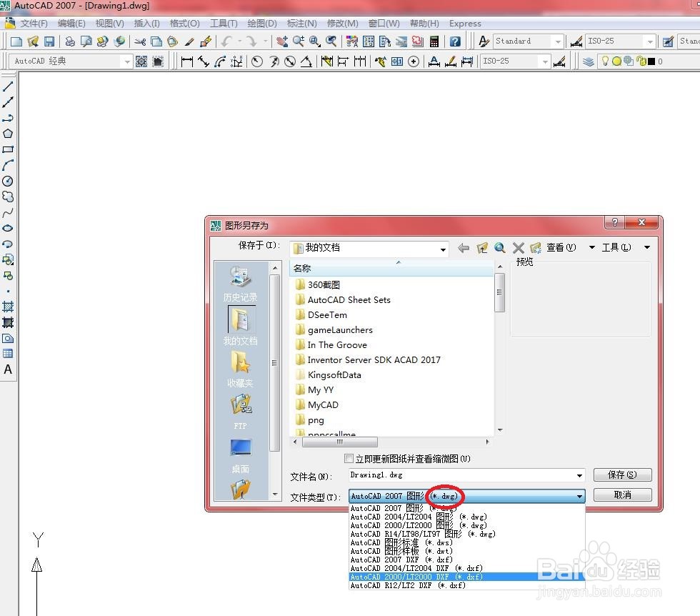Viewport: 700px width, 616px height.
Task: Open the Express menu
Action: click(x=465, y=24)
